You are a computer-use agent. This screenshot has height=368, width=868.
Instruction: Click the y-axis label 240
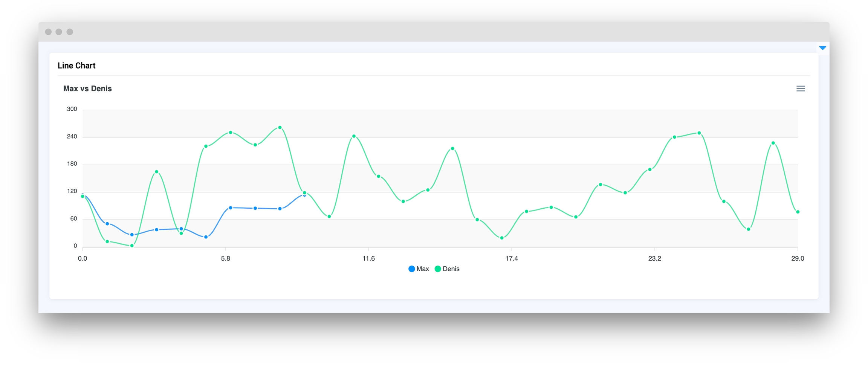click(72, 137)
